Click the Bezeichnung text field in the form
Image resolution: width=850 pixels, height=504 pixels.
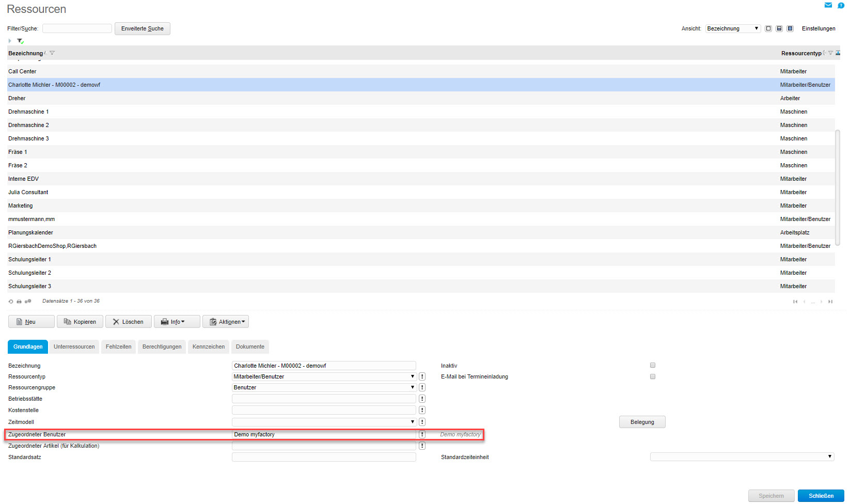coord(324,366)
